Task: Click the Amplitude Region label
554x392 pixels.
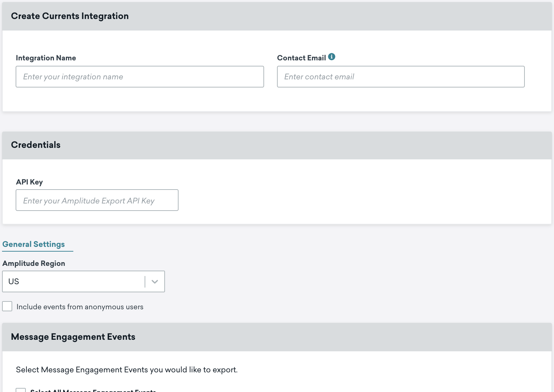Action: tap(34, 263)
